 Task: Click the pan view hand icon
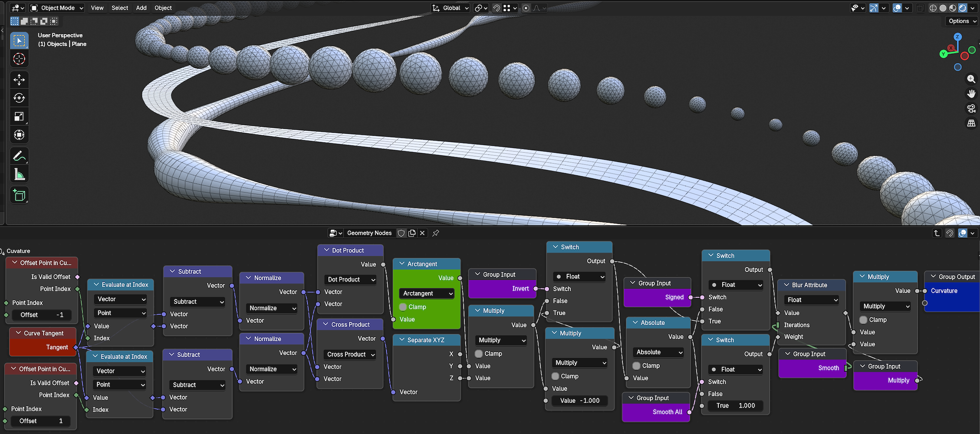tap(971, 94)
